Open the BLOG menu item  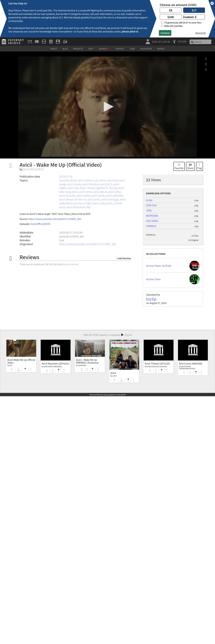65,49
